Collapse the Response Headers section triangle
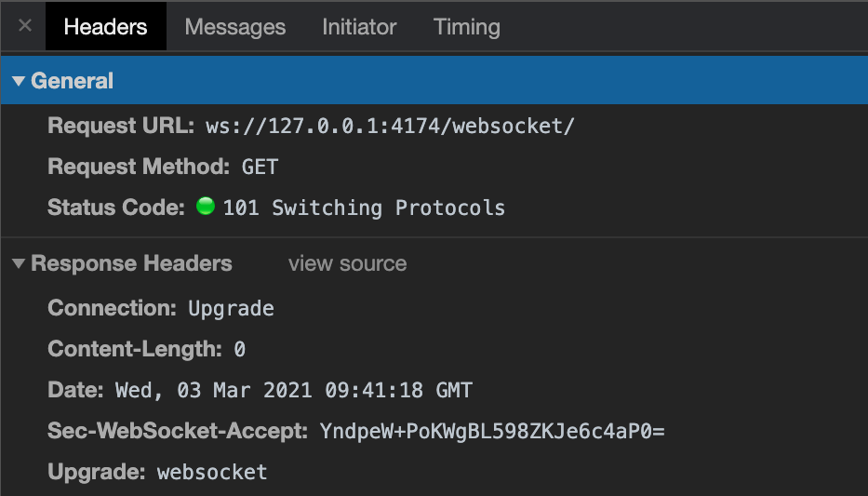 pyautogui.click(x=19, y=264)
